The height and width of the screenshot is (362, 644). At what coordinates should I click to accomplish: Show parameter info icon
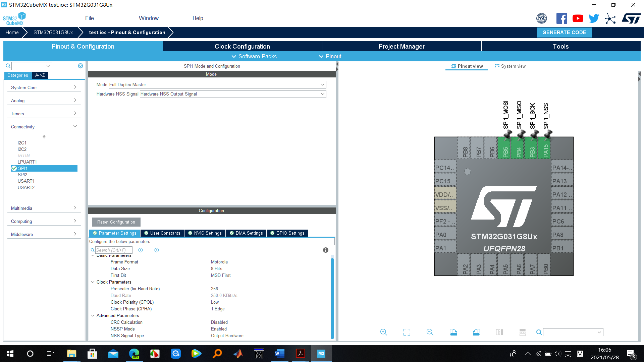click(x=325, y=250)
